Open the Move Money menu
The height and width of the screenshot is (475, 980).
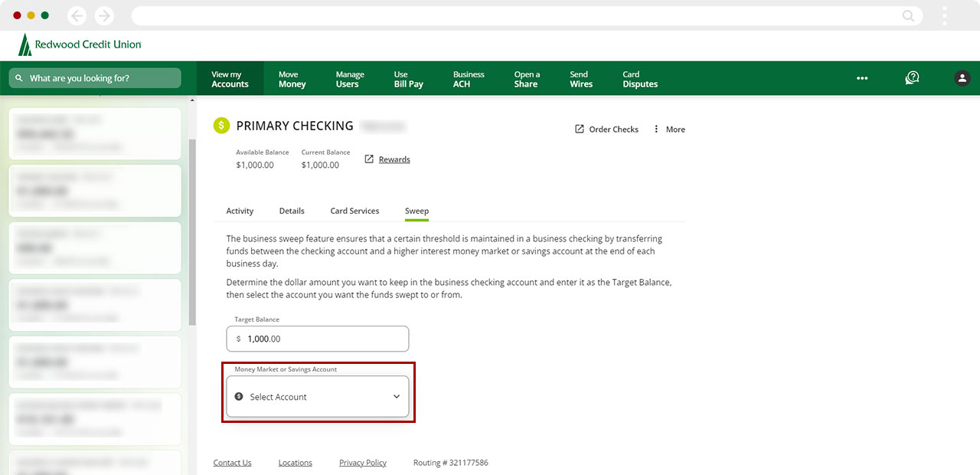point(292,79)
